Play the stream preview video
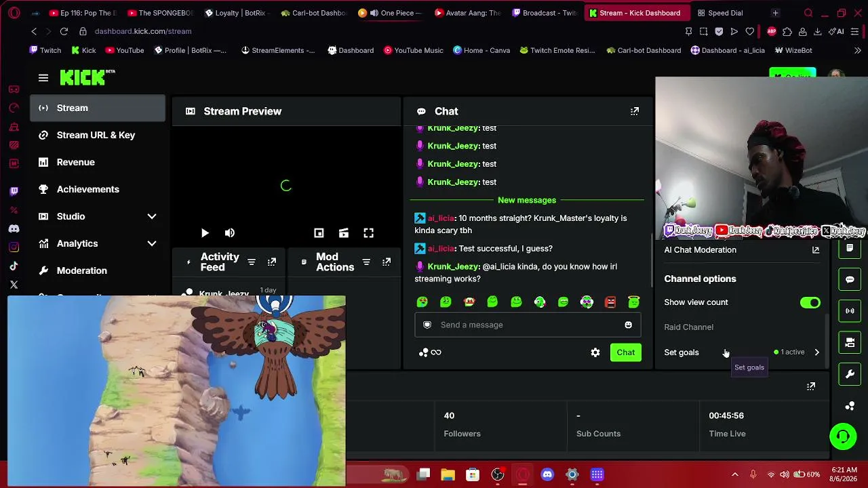Viewport: 868px width, 488px height. click(205, 233)
